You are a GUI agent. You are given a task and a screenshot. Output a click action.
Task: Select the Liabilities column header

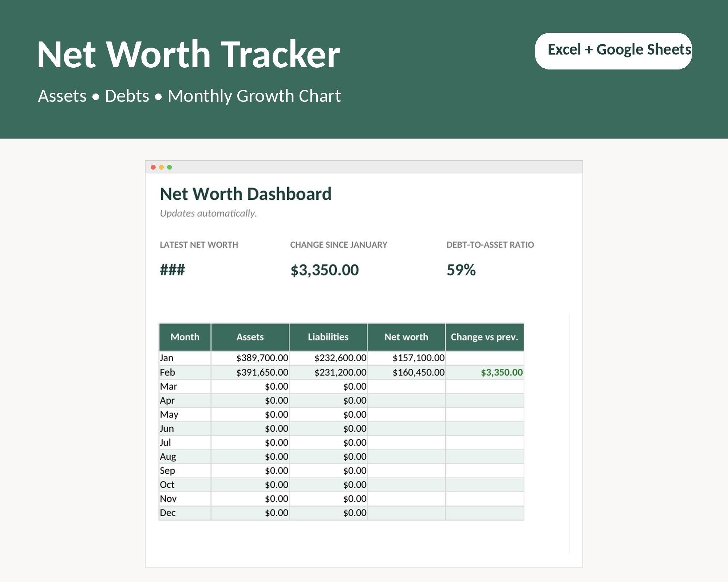328,337
